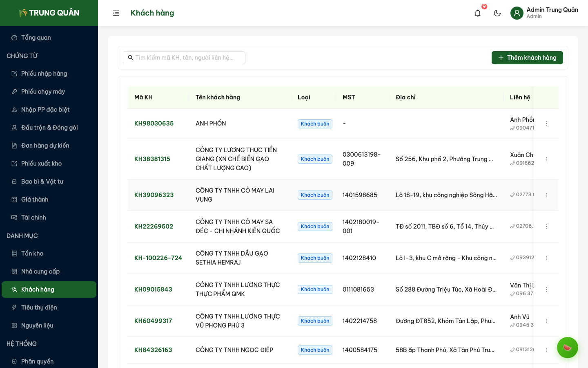Expand three-dot menu for KH60499317 row

pyautogui.click(x=547, y=321)
